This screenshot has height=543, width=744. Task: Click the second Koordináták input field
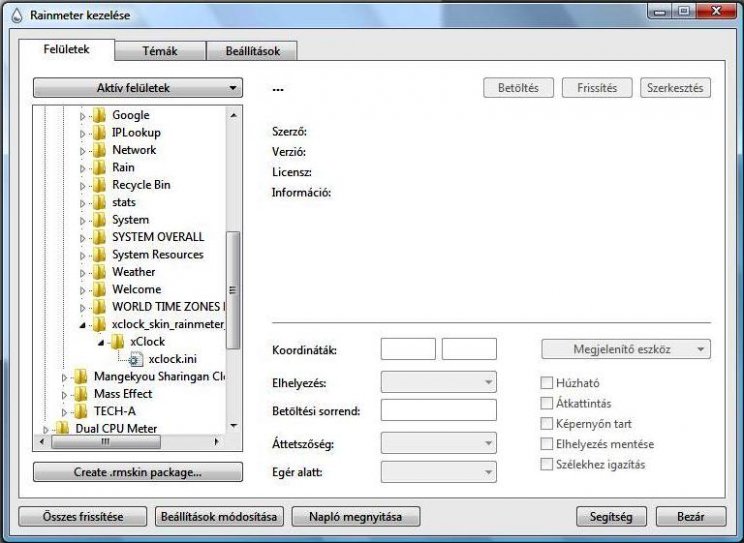click(469, 349)
